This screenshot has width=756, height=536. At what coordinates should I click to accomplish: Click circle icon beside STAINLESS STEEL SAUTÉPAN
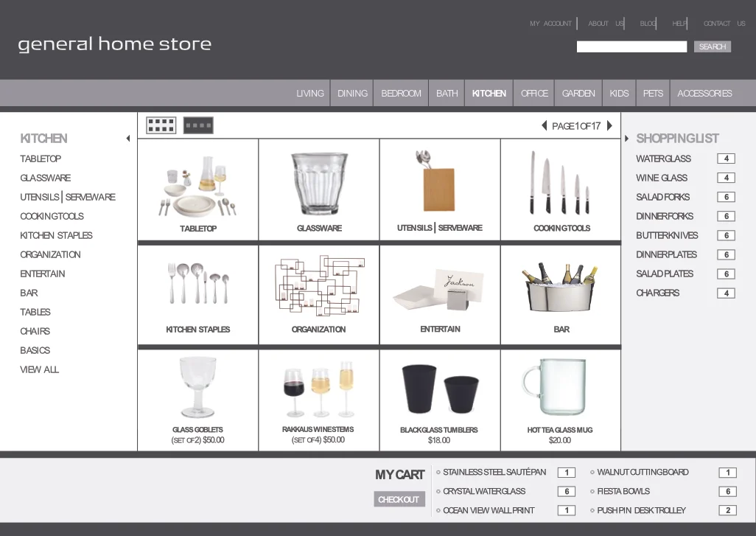pyautogui.click(x=438, y=472)
